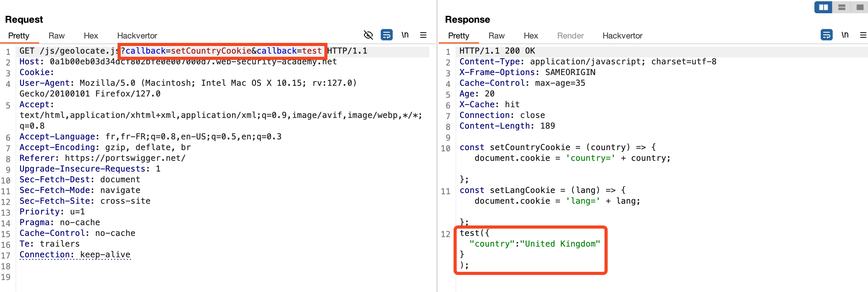View the Response Hex tab
The image size is (868, 292).
531,36
